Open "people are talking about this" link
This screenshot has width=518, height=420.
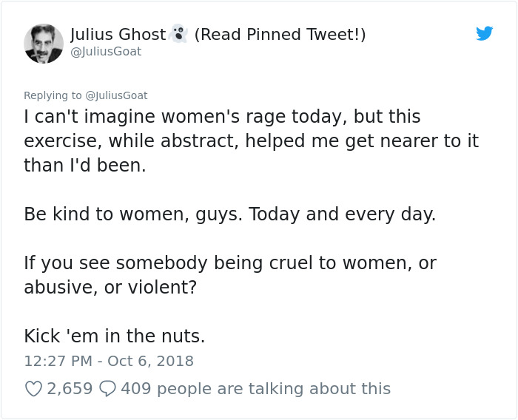pos(274,388)
